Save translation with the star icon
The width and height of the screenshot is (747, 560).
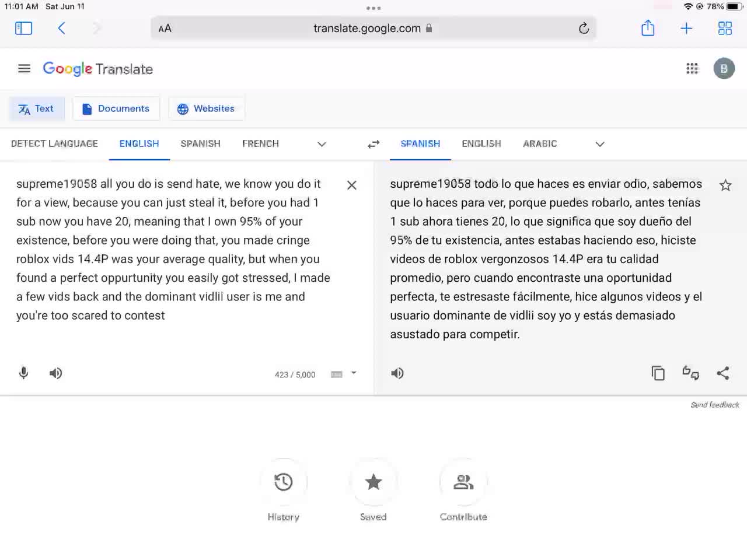click(725, 185)
